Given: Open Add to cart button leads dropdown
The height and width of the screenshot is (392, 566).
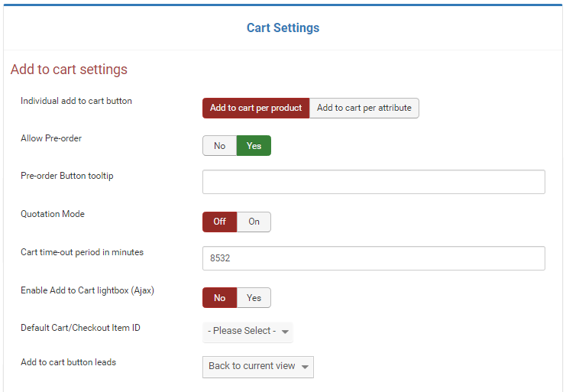Looking at the screenshot, I should click(258, 367).
